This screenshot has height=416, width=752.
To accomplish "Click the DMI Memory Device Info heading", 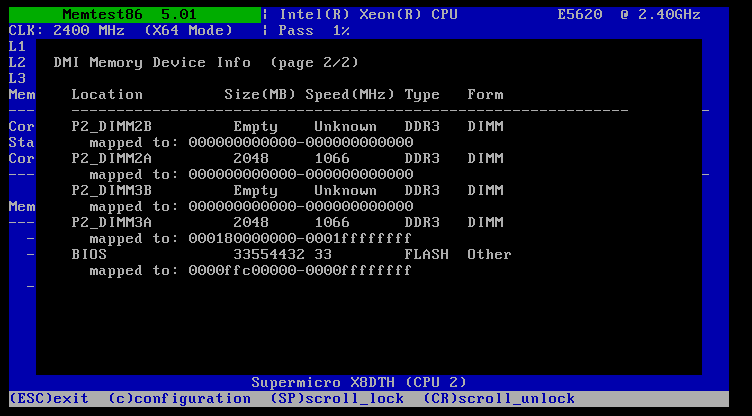I will [x=152, y=63].
